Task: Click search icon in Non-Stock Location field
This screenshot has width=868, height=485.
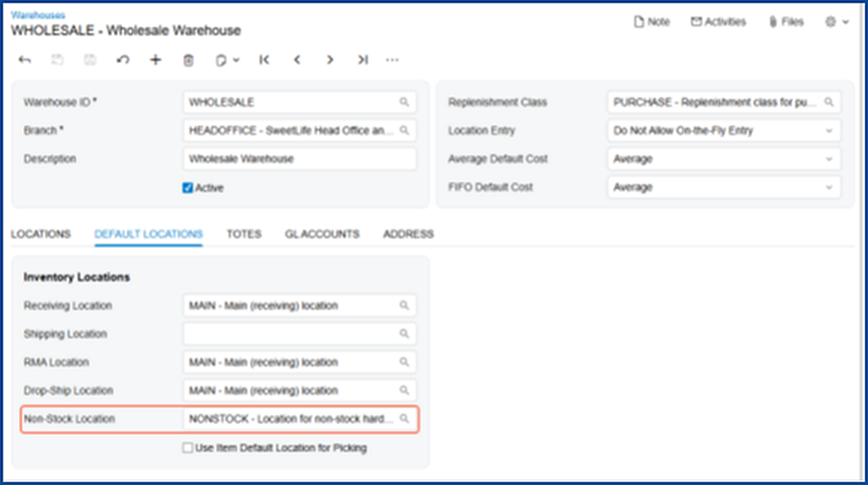Action: [404, 419]
